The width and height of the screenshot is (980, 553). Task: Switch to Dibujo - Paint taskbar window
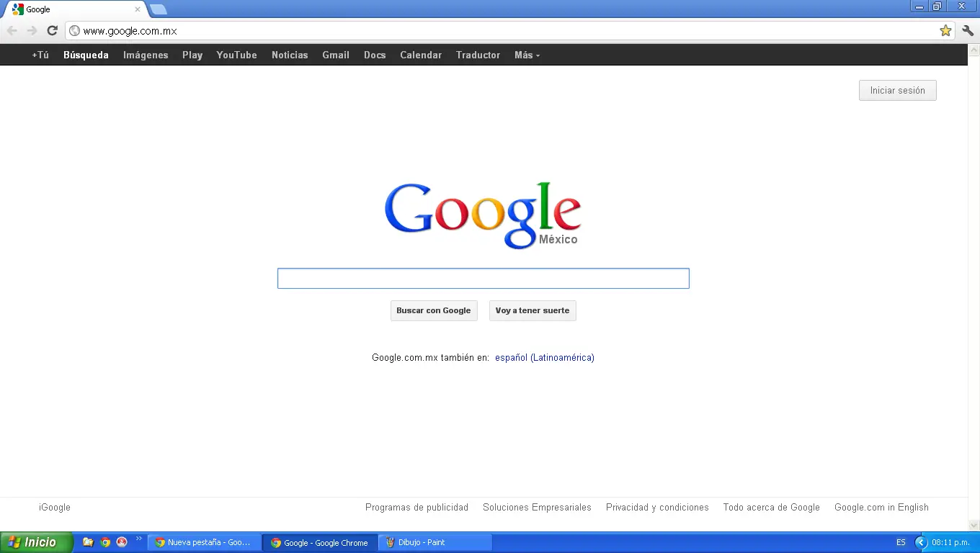[435, 542]
